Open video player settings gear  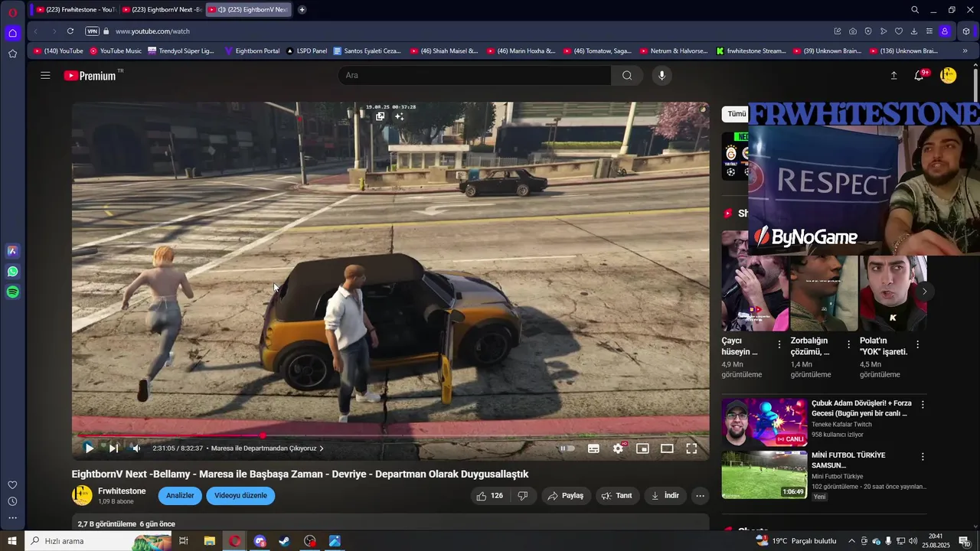(618, 448)
